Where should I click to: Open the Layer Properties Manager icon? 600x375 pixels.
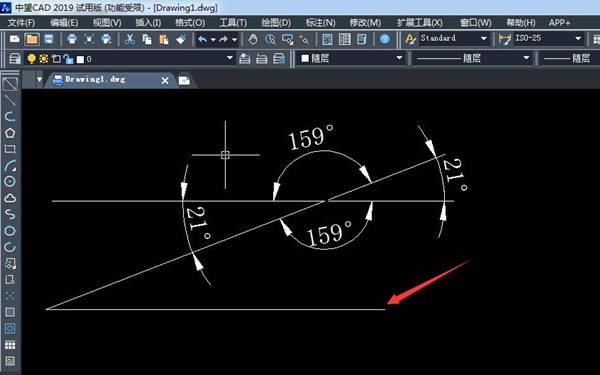click(x=15, y=59)
